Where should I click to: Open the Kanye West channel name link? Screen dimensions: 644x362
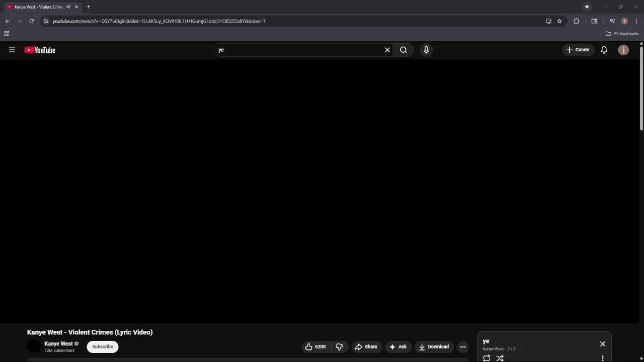click(x=58, y=344)
